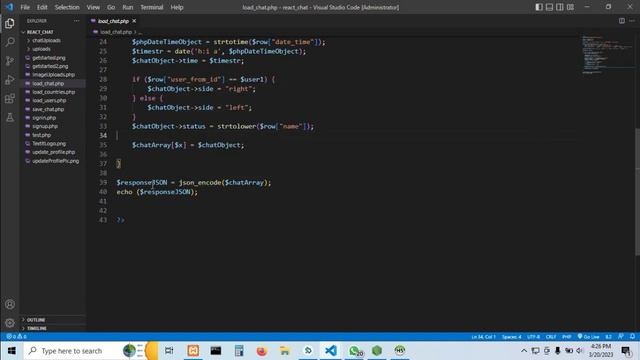Open the Manage gear settings
The width and height of the screenshot is (640, 360).
click(10, 323)
